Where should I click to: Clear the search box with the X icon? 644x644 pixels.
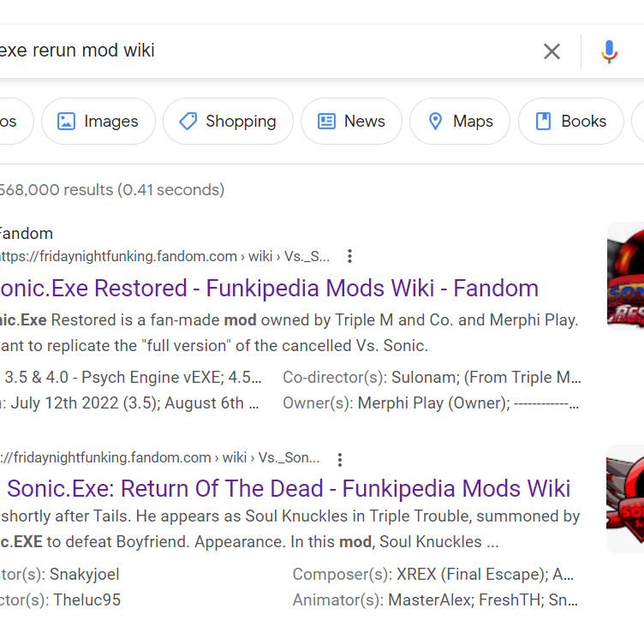tap(552, 51)
